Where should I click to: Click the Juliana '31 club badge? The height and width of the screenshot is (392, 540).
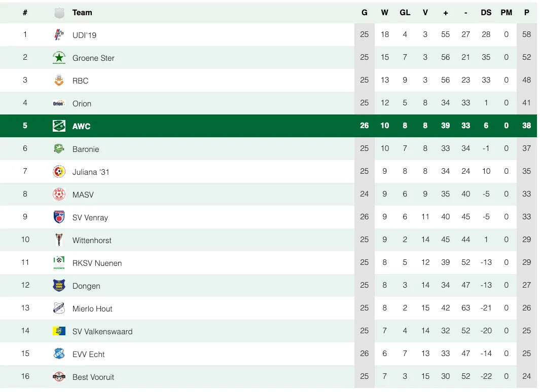[x=59, y=172]
